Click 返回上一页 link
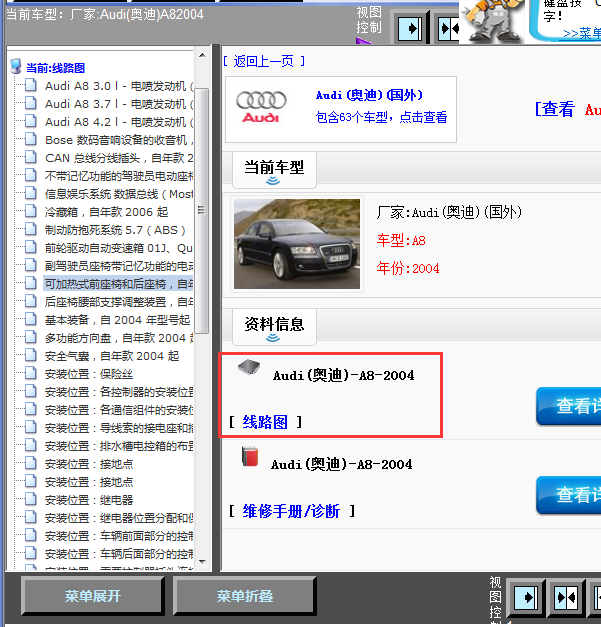The width and height of the screenshot is (601, 627). click(x=264, y=61)
